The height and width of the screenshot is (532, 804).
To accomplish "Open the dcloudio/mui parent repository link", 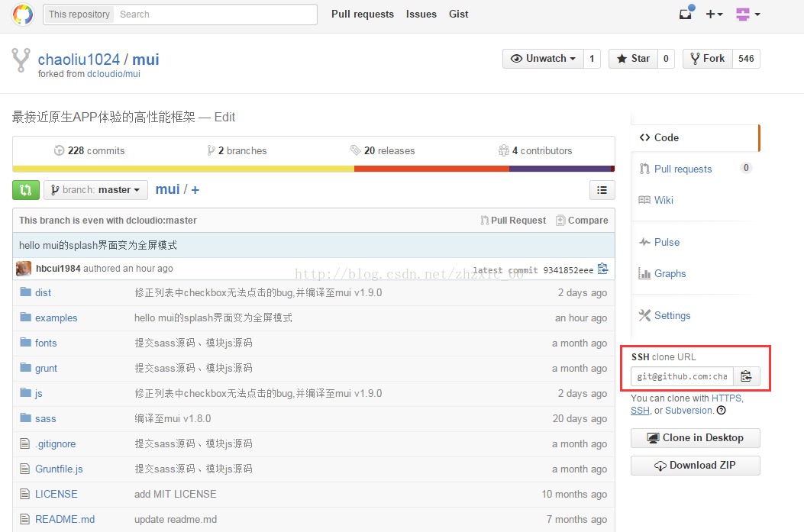I will (x=113, y=74).
